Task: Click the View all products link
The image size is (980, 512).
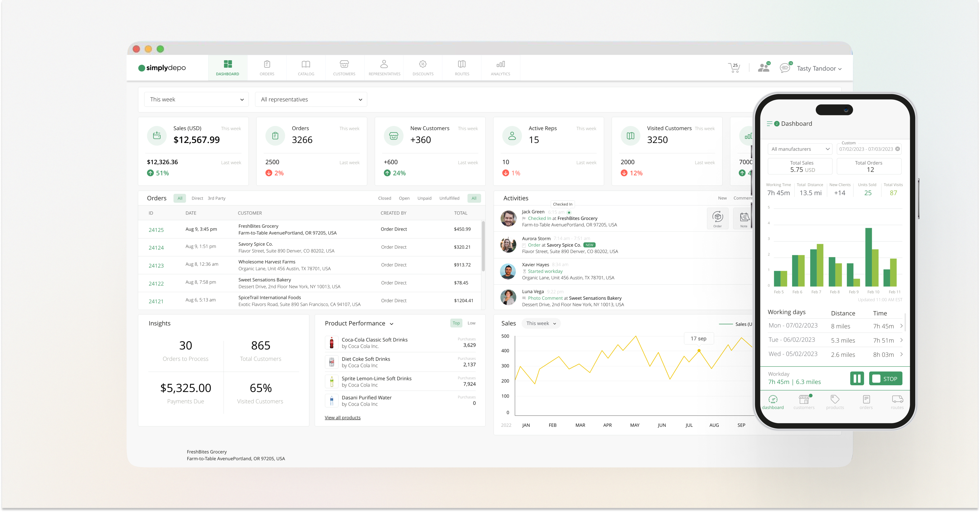Action: (x=342, y=417)
